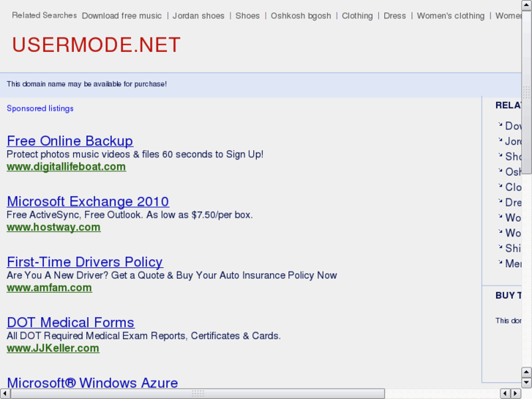This screenshot has width=532, height=399.
Task: Open First-Time Drivers Policy listing
Action: point(85,262)
